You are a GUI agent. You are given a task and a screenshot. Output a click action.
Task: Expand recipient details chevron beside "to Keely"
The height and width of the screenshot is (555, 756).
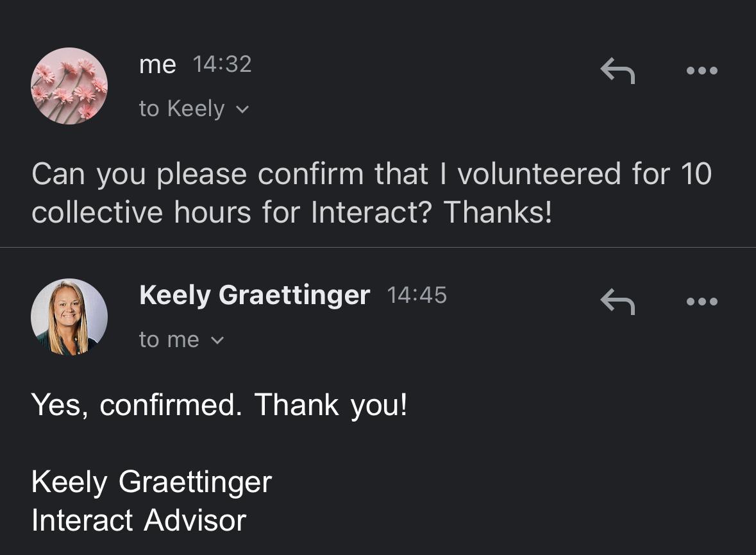[242, 110]
